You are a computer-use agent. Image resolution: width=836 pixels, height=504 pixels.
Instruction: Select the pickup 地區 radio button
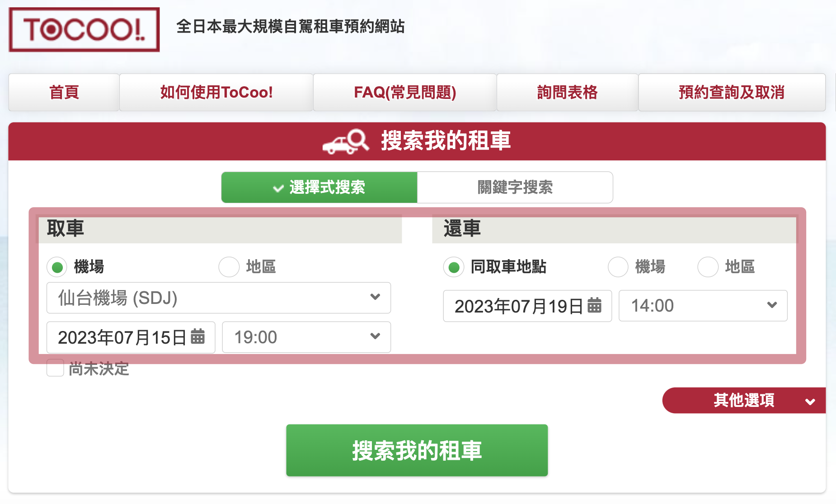229,267
